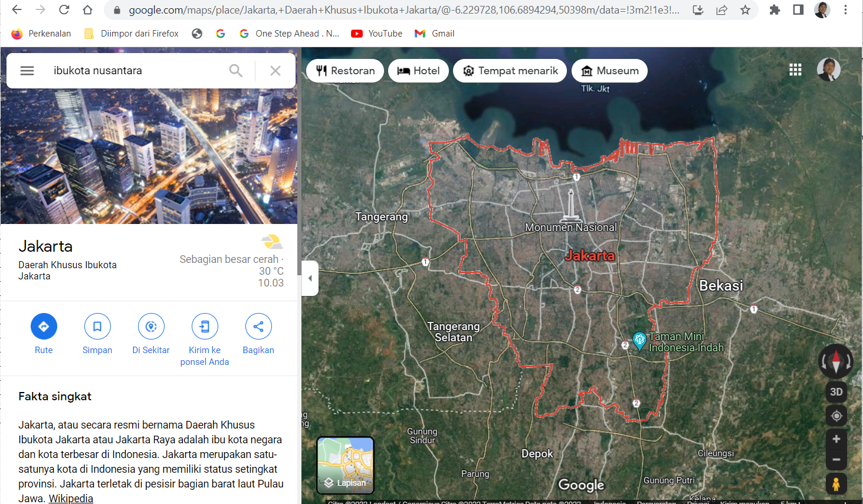Save Jakarta with the Simpan icon
This screenshot has height=504, width=863.
97,327
